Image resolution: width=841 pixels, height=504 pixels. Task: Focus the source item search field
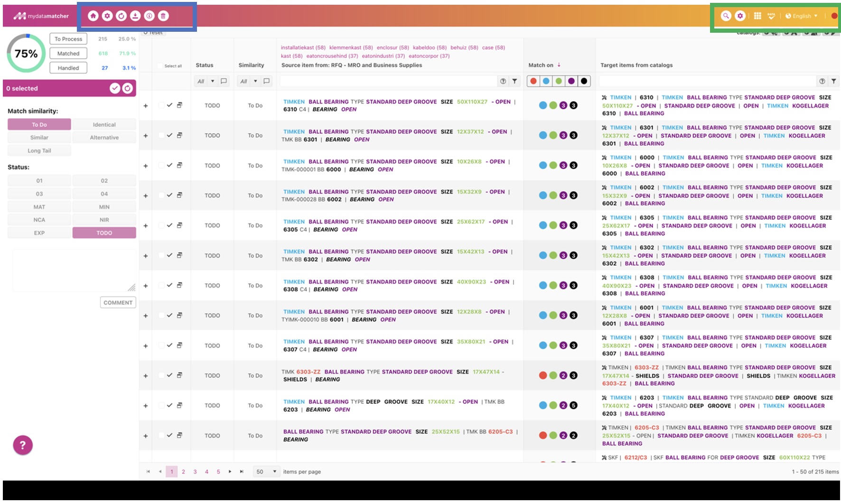click(388, 81)
